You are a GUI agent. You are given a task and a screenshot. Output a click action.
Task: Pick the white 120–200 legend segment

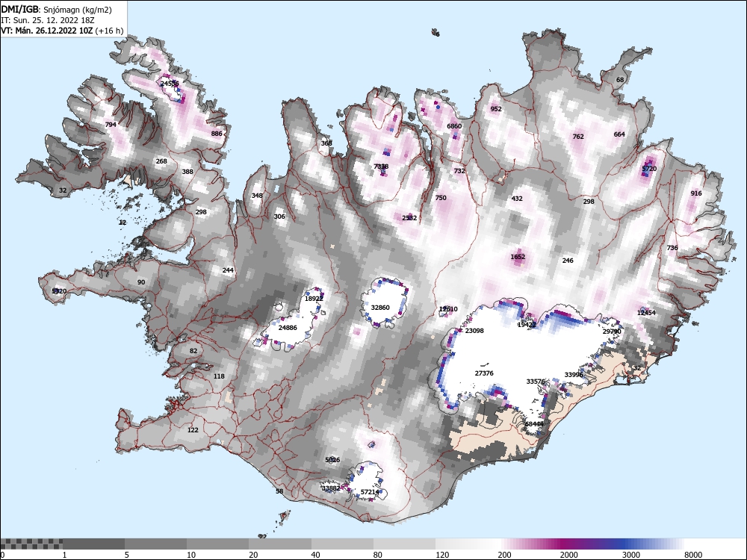[466, 544]
